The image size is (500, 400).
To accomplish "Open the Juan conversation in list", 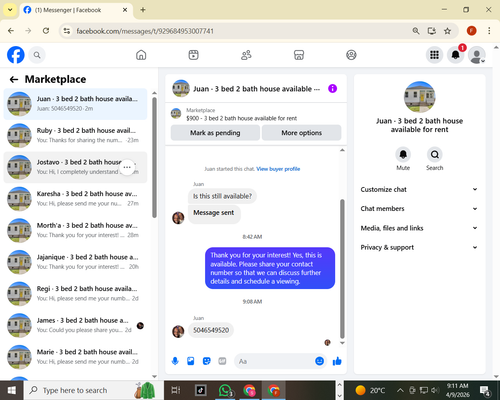I will (75, 104).
